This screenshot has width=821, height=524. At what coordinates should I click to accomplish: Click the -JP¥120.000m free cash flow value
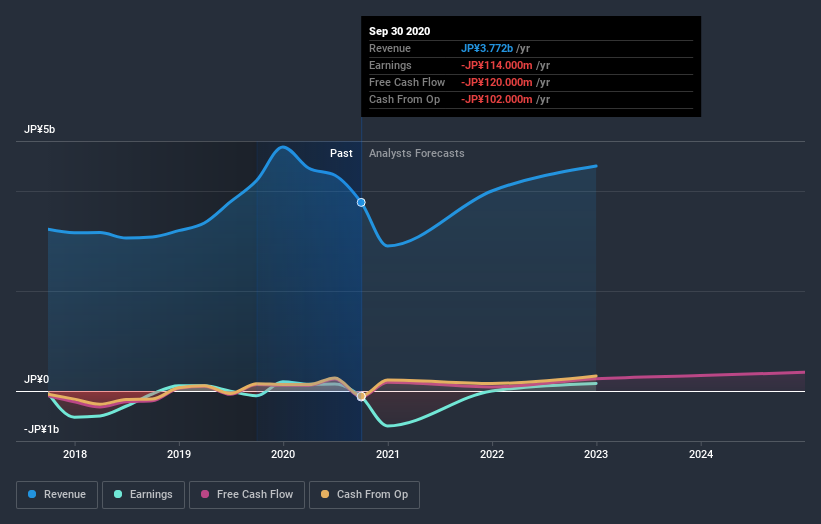(x=497, y=82)
